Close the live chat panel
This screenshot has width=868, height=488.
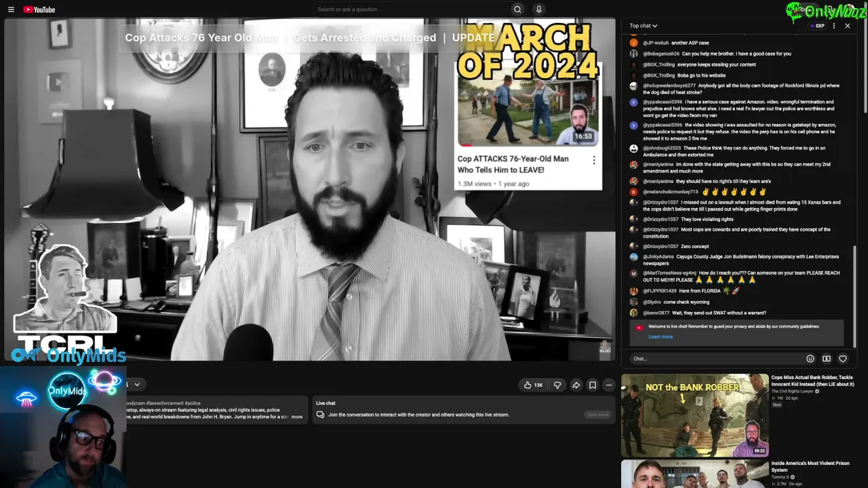click(x=847, y=26)
